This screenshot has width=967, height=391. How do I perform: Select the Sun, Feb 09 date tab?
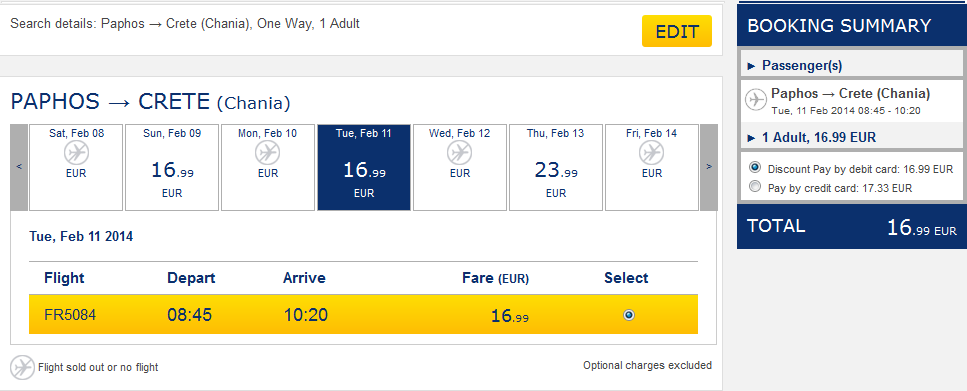[x=172, y=167]
